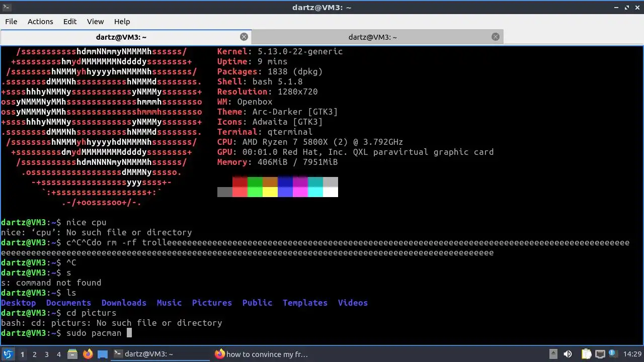Image resolution: width=644 pixels, height=362 pixels.
Task: Switch to workspace 1
Action: [22, 354]
